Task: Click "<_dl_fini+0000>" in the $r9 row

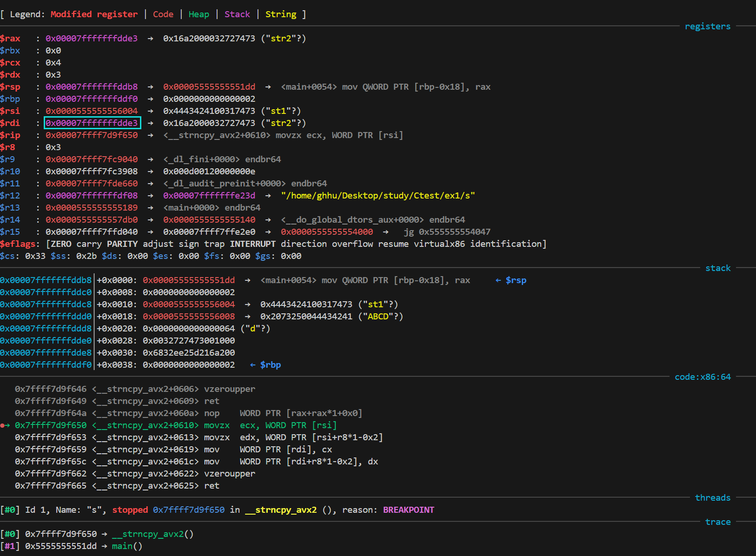Action: (x=201, y=159)
